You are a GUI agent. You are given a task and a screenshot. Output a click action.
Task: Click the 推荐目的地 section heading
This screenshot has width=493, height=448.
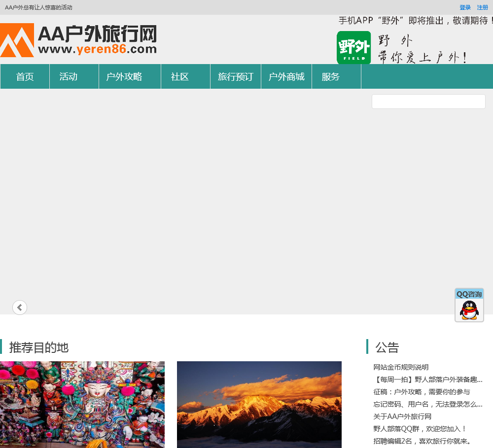click(38, 347)
